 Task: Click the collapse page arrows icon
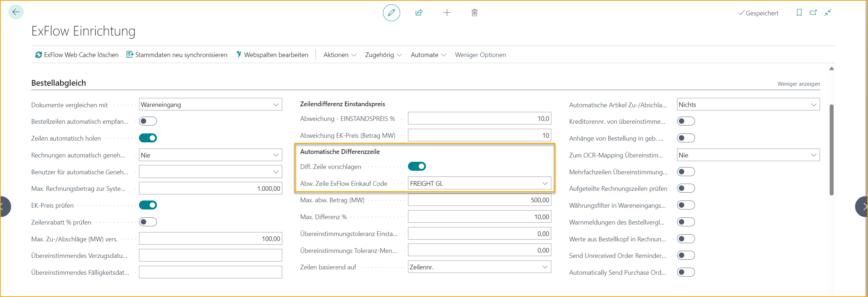tap(828, 13)
